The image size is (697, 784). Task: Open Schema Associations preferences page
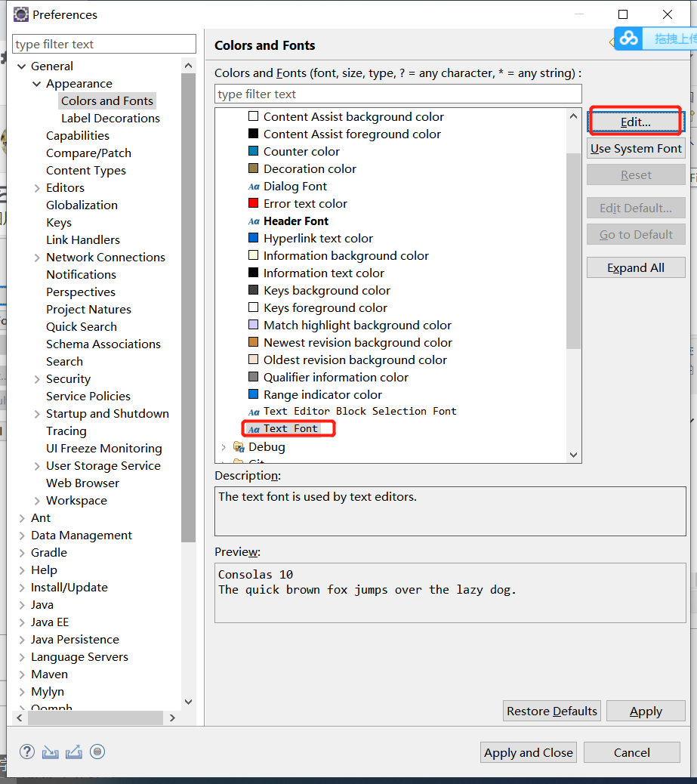(x=103, y=344)
